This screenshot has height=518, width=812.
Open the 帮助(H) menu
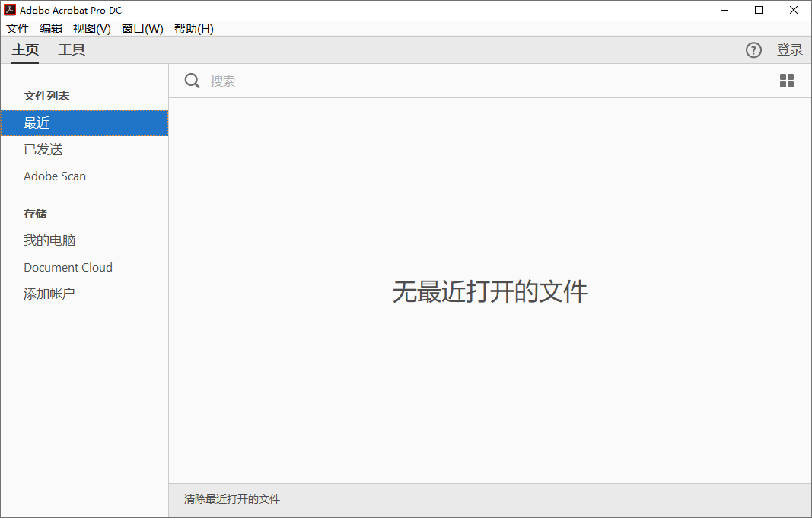(x=193, y=28)
